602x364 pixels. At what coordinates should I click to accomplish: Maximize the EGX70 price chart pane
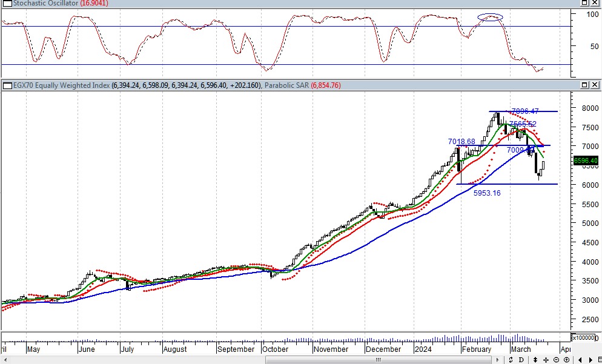pos(584,85)
